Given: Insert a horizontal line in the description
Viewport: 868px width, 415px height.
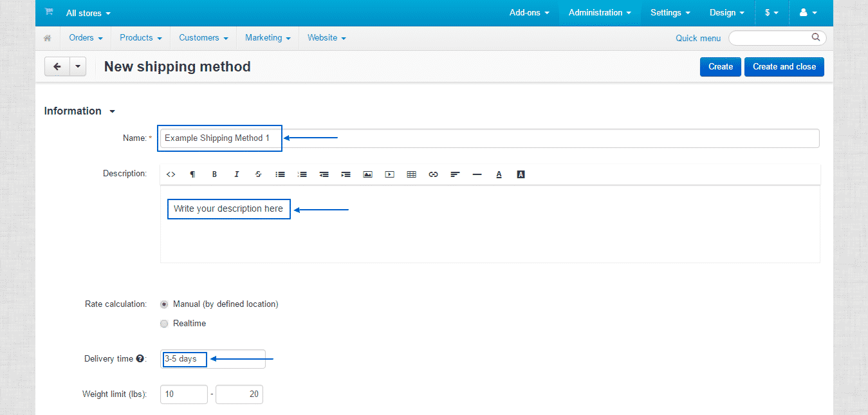Looking at the screenshot, I should [477, 174].
